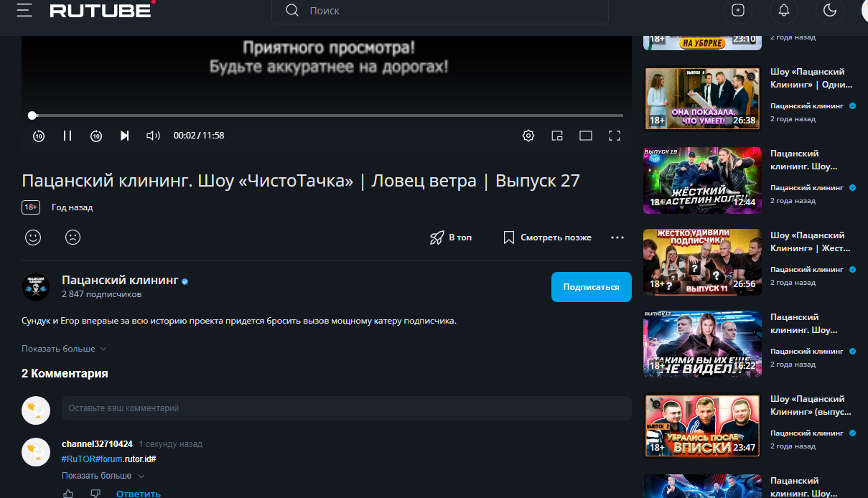Open the #RuTOR#forum hashtag link

(92, 459)
